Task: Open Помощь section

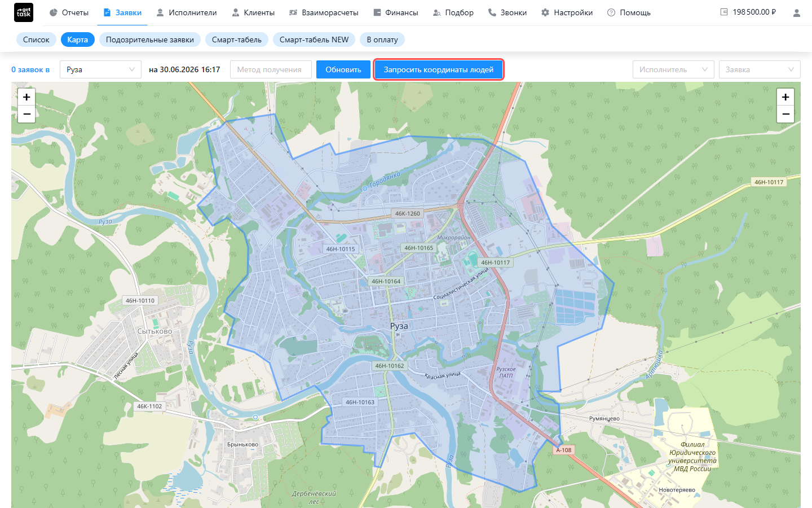Action: pos(629,12)
